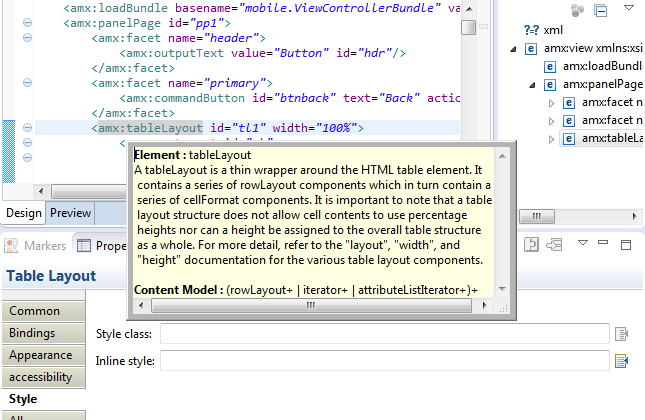
Task: Click the outline filter icon
Action: tap(578, 10)
